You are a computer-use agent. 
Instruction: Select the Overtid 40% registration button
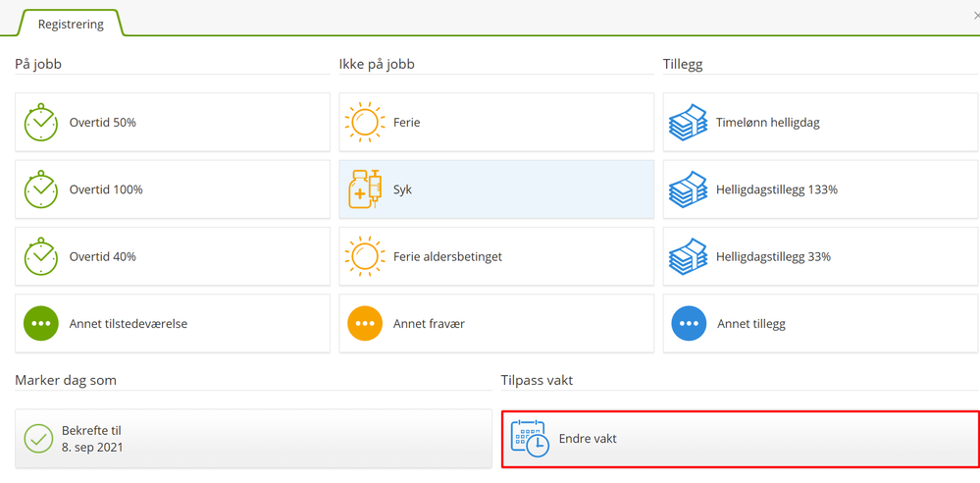click(173, 256)
